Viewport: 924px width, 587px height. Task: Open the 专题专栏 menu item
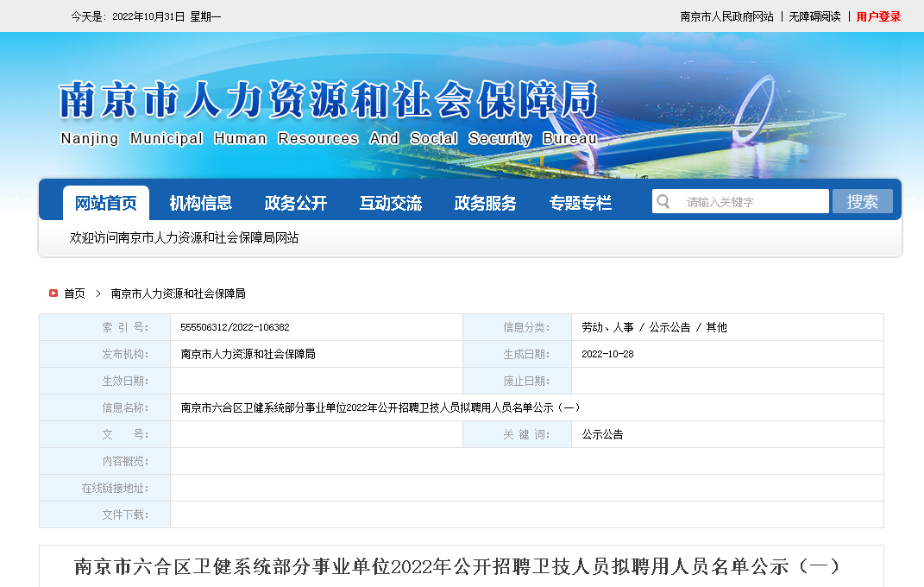[x=581, y=203]
